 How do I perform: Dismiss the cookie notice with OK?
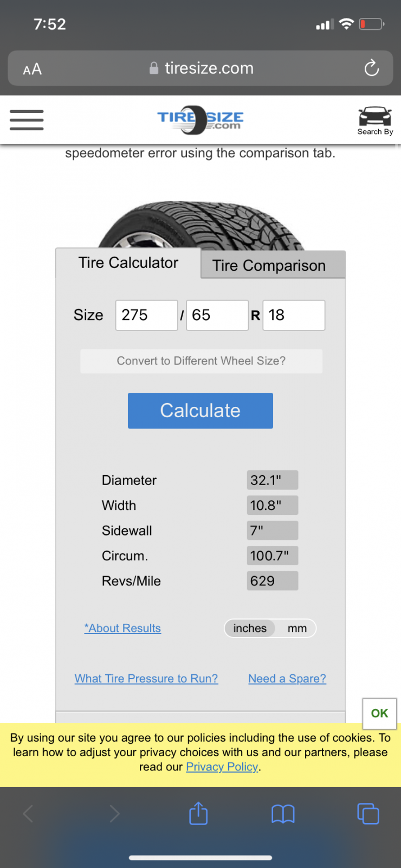coord(379,713)
